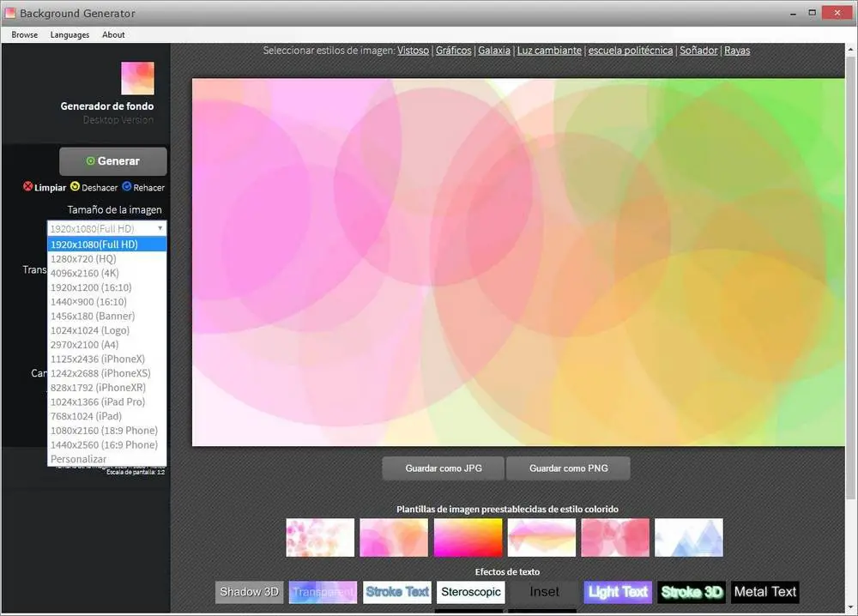Choose 1080x2160 (18:9 Phone) option

(x=106, y=430)
